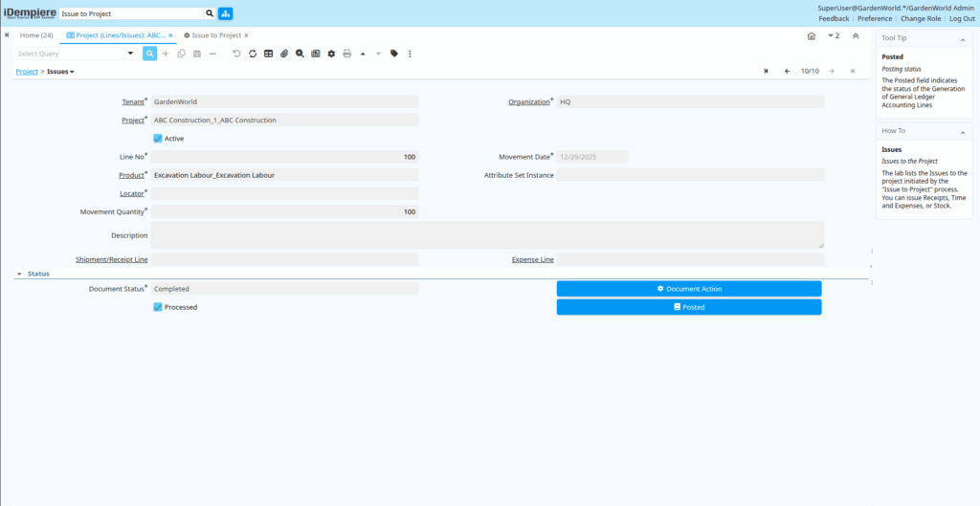
Task: Open the window list dropdown showing 2
Action: (x=834, y=35)
